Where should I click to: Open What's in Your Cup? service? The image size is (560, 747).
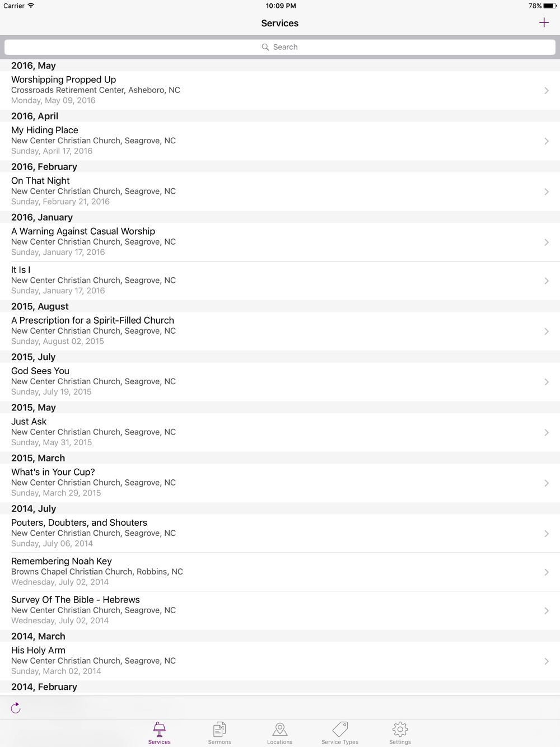[x=224, y=482]
